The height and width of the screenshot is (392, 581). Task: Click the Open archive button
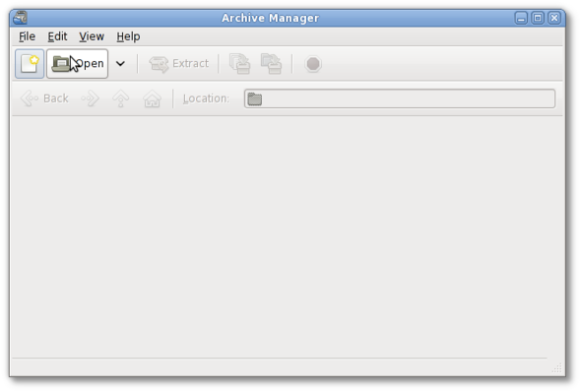(x=77, y=64)
